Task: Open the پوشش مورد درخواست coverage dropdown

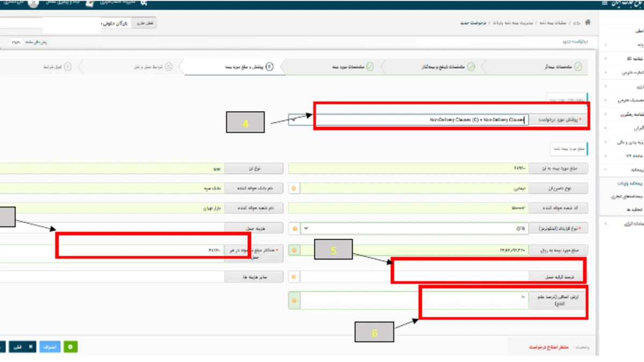Action: tap(294, 120)
